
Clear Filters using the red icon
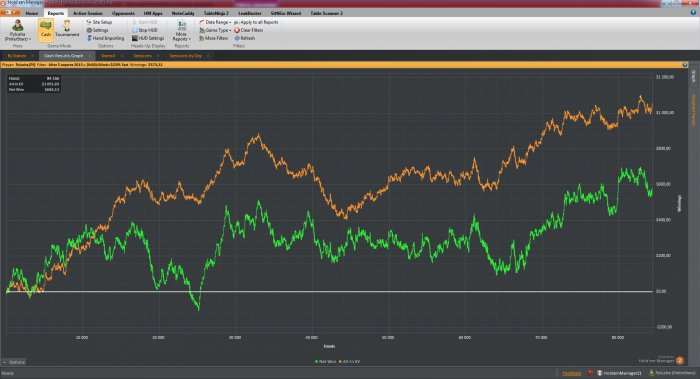(249, 30)
